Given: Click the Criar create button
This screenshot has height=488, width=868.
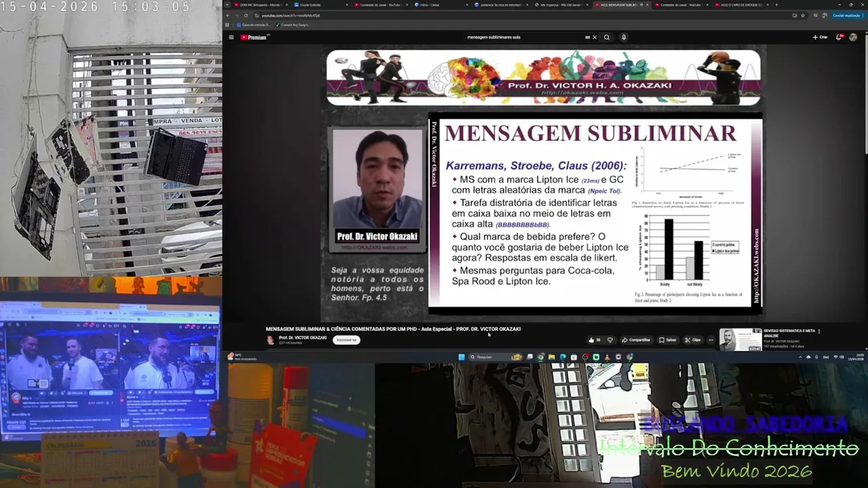Looking at the screenshot, I should 820,37.
